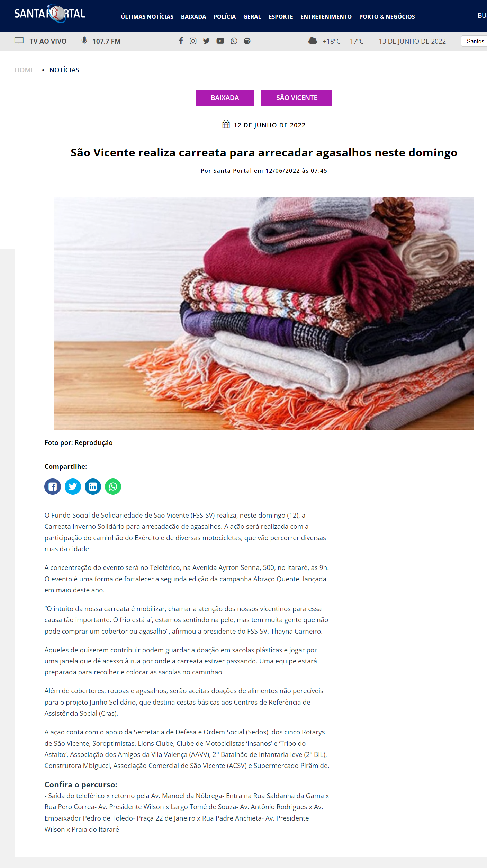Viewport: 487px width, 868px height.
Task: Open the Facebook page icon in header
Action: coord(181,41)
